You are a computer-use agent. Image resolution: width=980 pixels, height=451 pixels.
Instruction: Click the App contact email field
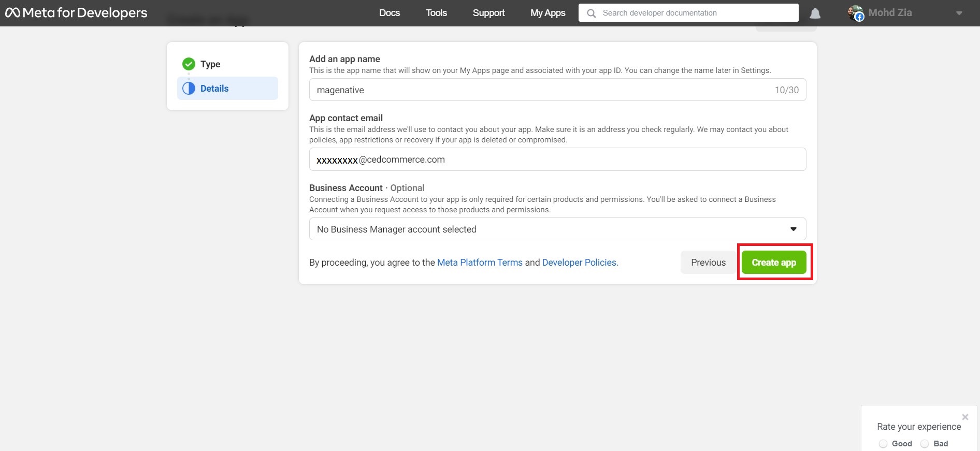(x=557, y=159)
